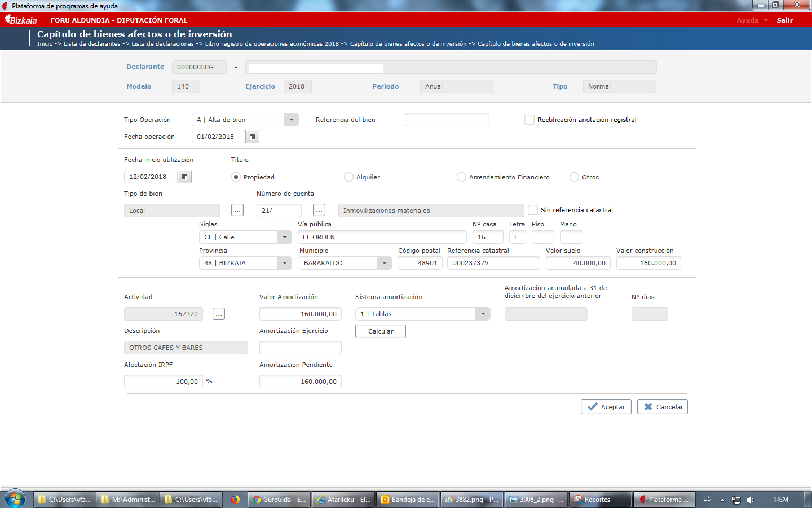
Task: Expand the Municipio dropdown
Action: pyautogui.click(x=384, y=263)
